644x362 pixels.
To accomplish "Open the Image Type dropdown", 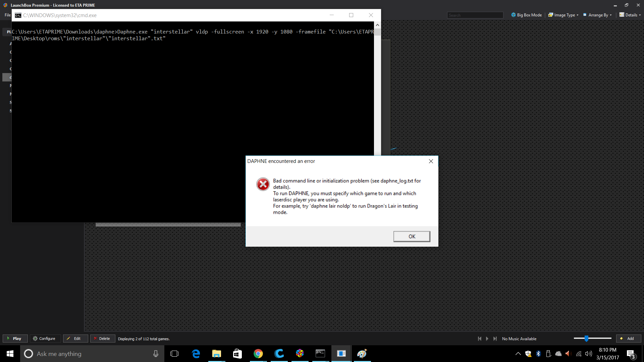I will (x=563, y=15).
